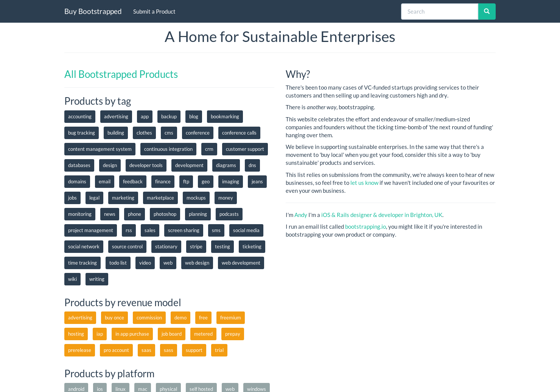Open the saas revenue model tag

pos(146,350)
